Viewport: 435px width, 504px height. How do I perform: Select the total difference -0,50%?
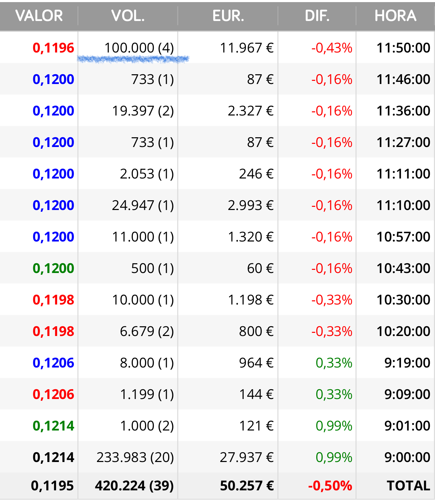(x=330, y=486)
